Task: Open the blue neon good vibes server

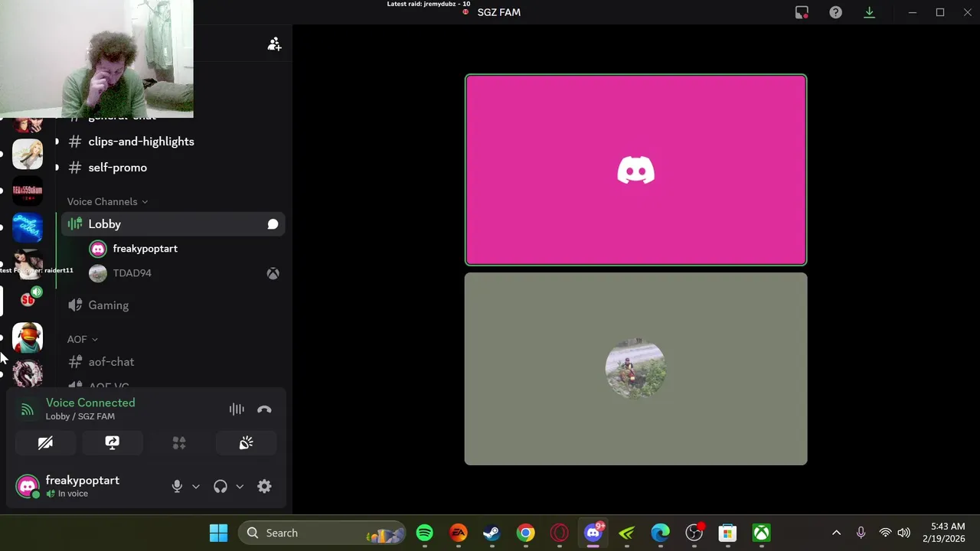Action: (x=28, y=227)
